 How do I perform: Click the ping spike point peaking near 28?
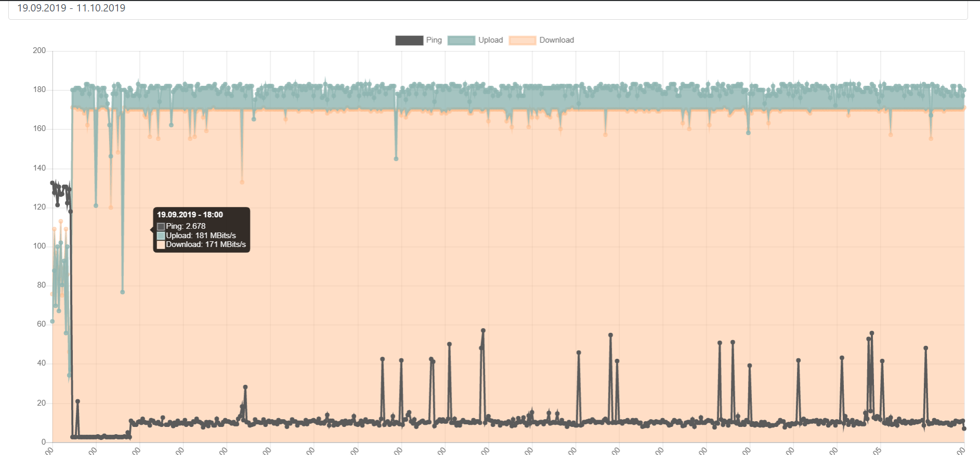[x=245, y=387]
